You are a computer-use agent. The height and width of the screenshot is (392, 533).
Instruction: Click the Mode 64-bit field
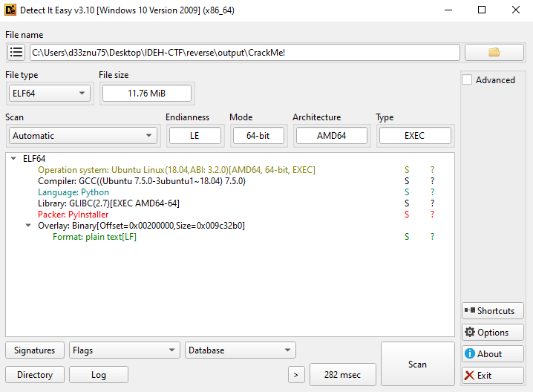[x=258, y=136]
